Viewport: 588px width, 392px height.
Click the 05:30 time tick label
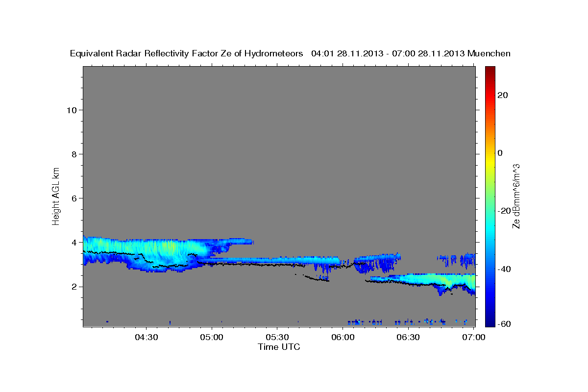click(x=277, y=338)
